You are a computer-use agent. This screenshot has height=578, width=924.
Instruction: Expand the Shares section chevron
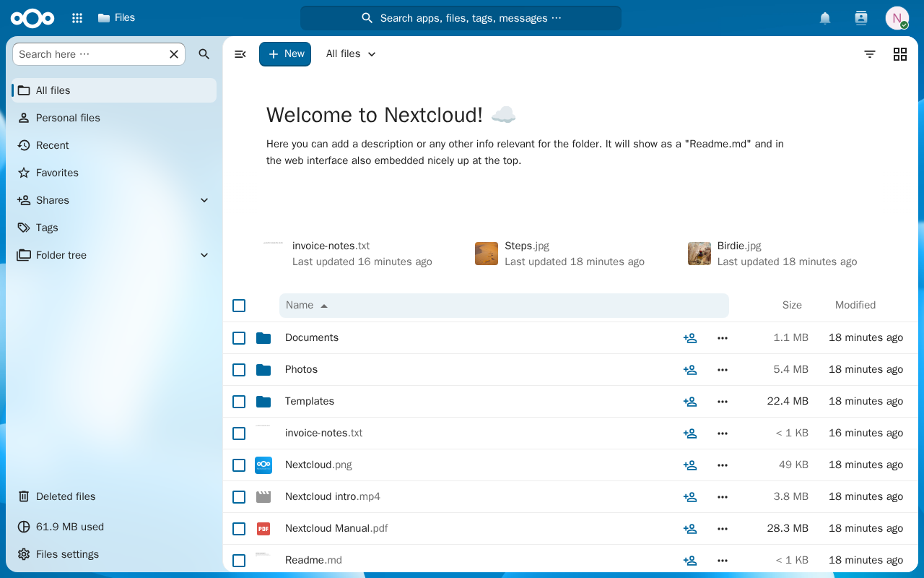click(x=204, y=200)
